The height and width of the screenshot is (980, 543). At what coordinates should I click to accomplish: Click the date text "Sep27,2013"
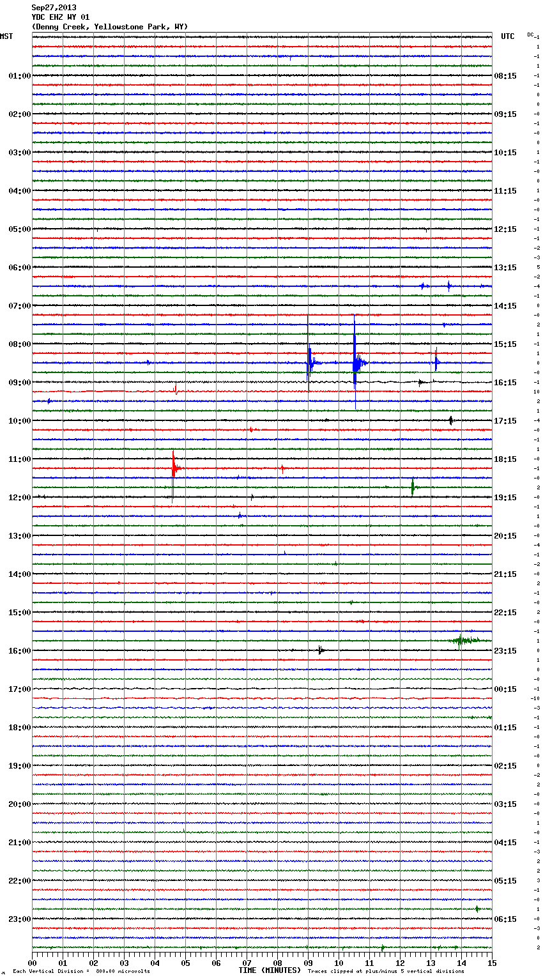coord(54,8)
